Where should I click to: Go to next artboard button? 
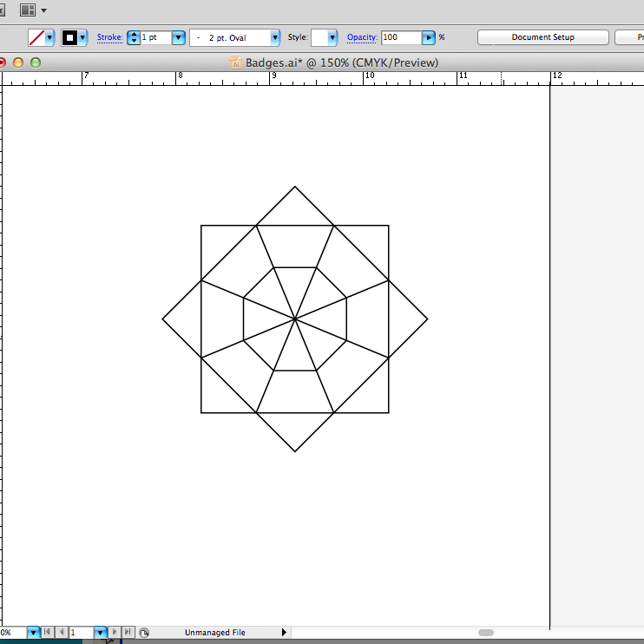(115, 632)
